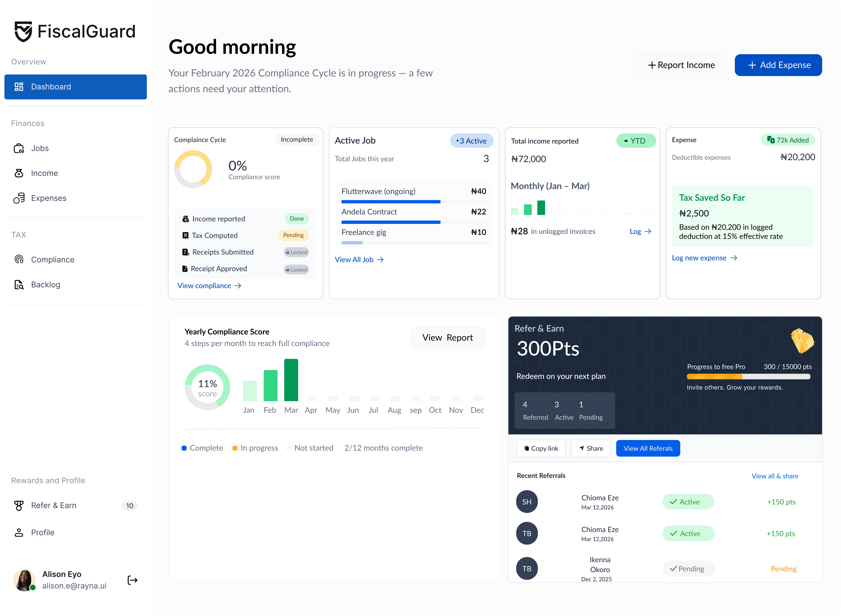The width and height of the screenshot is (841, 616).
Task: Click the arrow next to Log
Action: point(648,232)
